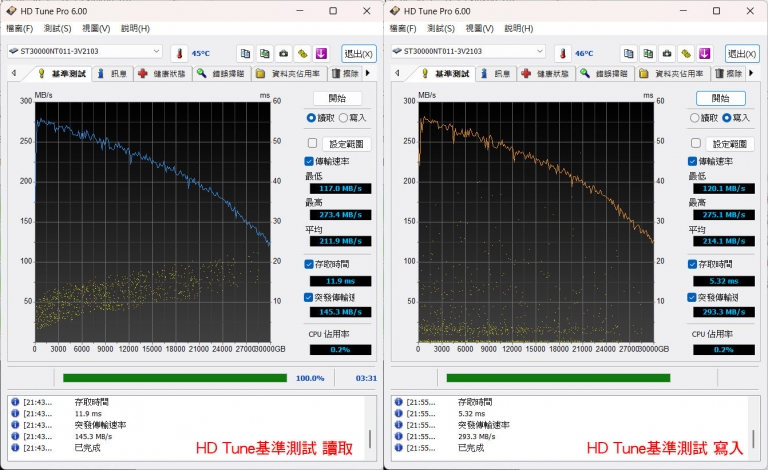This screenshot has width=768, height=470.
Task: Open 檔案(F) menu in left window
Action: (x=20, y=28)
